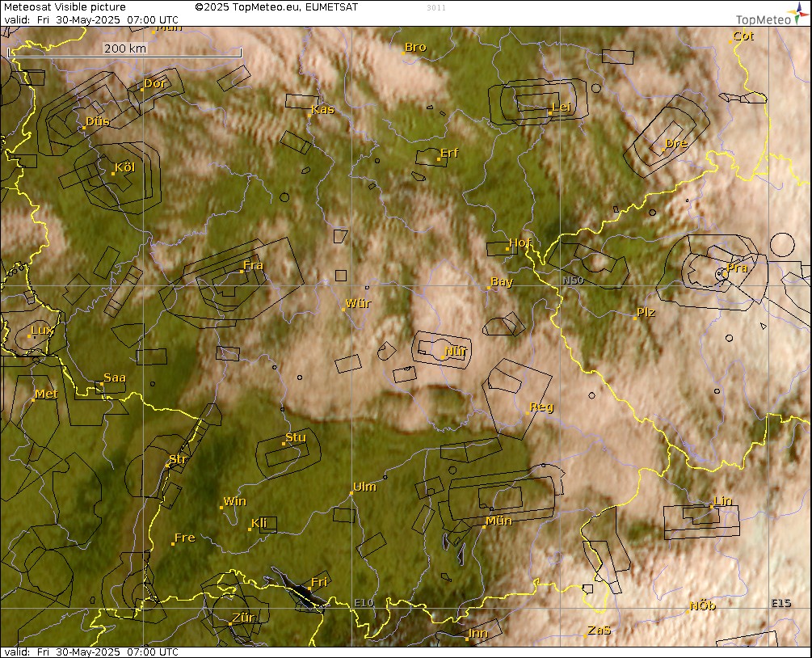
Task: Select the 'Lin' city label
Action: point(723,501)
